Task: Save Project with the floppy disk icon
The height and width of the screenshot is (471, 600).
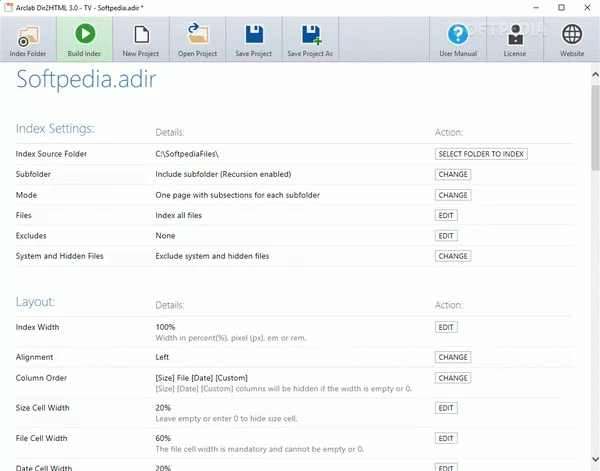Action: click(254, 38)
